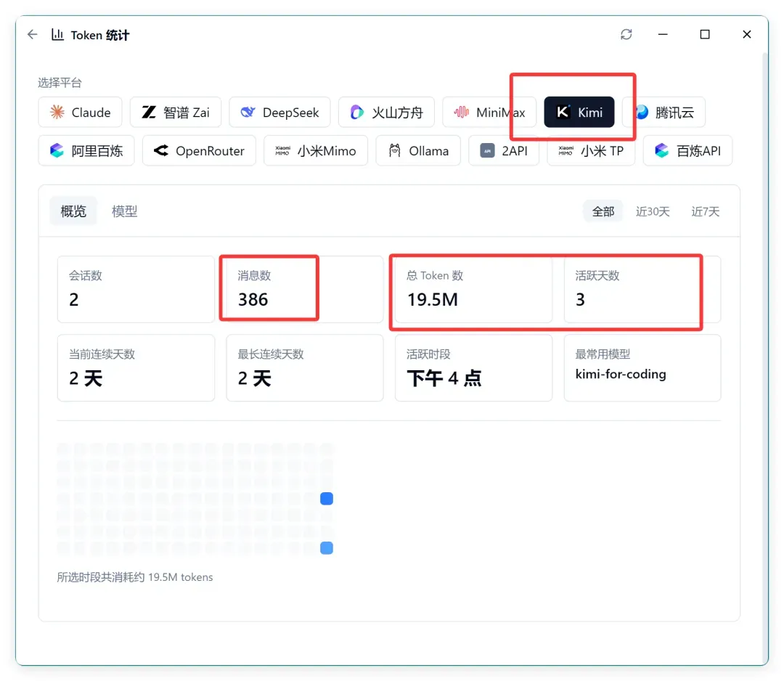Click the 所选时段共消耗约 19.5M tokens text
This screenshot has height=681, width=784.
pos(135,577)
